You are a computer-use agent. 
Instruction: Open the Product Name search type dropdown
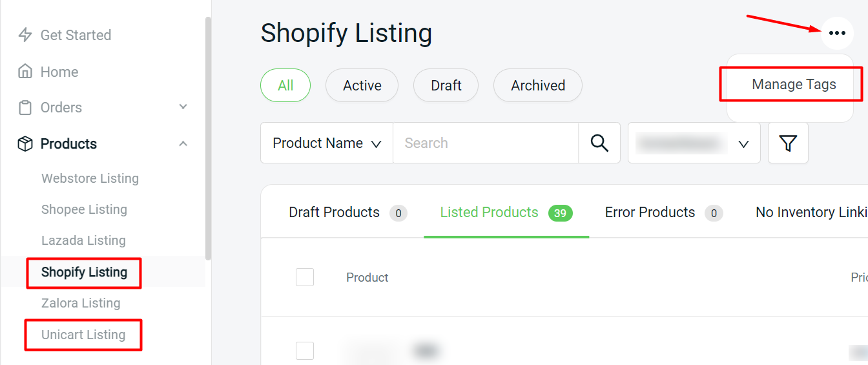pyautogui.click(x=327, y=143)
